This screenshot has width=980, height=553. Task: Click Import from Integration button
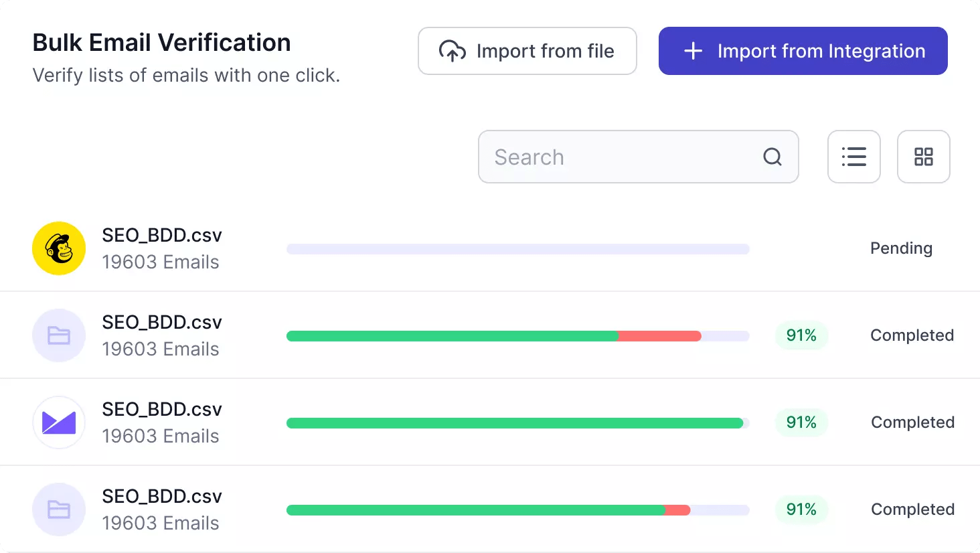pos(803,51)
